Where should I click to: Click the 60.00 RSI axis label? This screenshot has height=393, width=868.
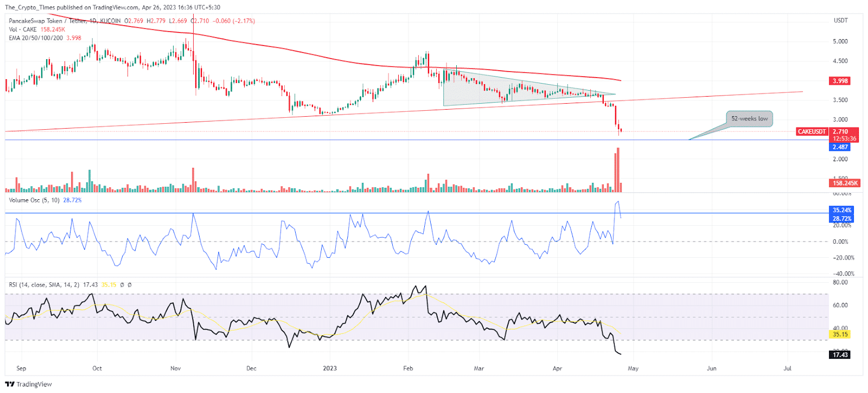coord(840,305)
